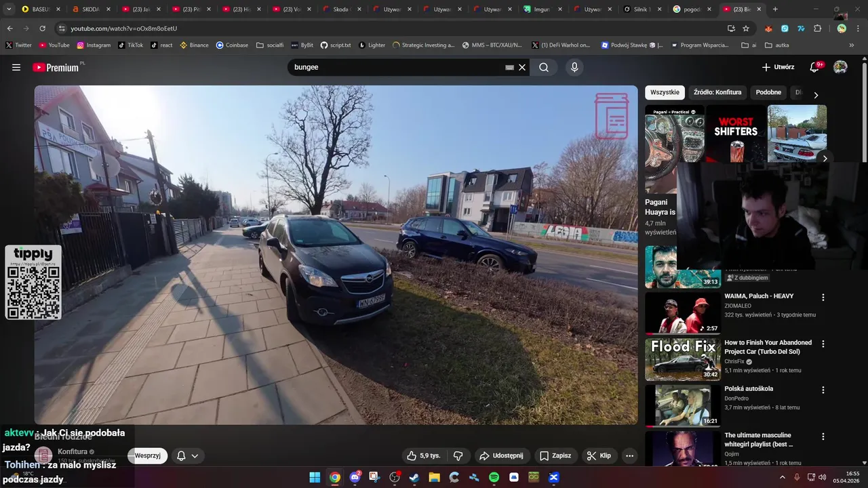Open Steam from the taskbar
Screen dimensions: 868x488
coord(414,477)
